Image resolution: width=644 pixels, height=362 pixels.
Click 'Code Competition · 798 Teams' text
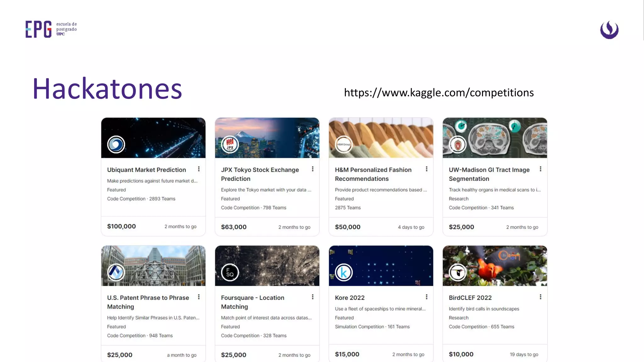click(x=253, y=208)
